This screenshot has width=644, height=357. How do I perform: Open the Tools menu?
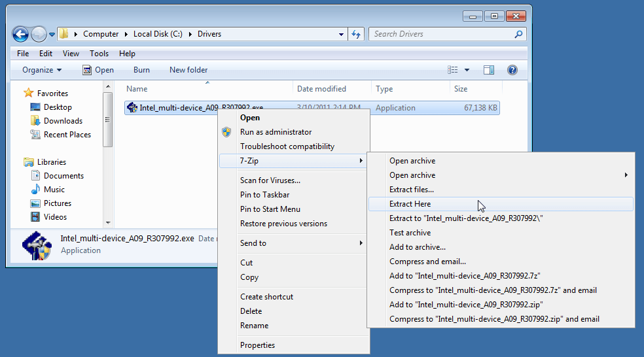[99, 54]
